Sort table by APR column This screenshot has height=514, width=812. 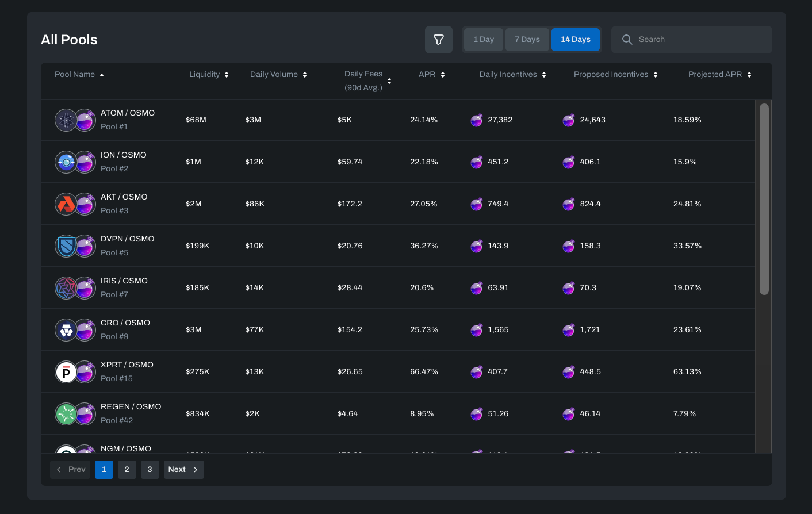(431, 75)
